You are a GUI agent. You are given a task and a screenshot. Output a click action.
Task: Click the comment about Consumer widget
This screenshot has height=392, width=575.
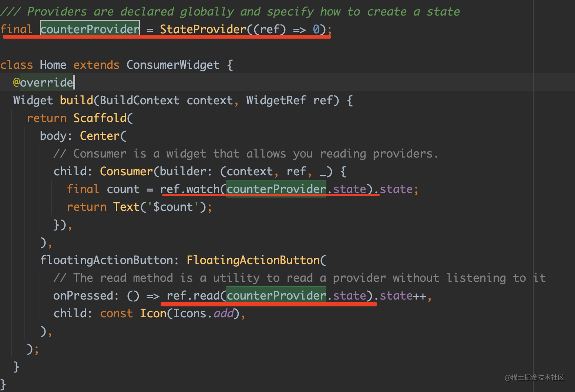coord(246,153)
